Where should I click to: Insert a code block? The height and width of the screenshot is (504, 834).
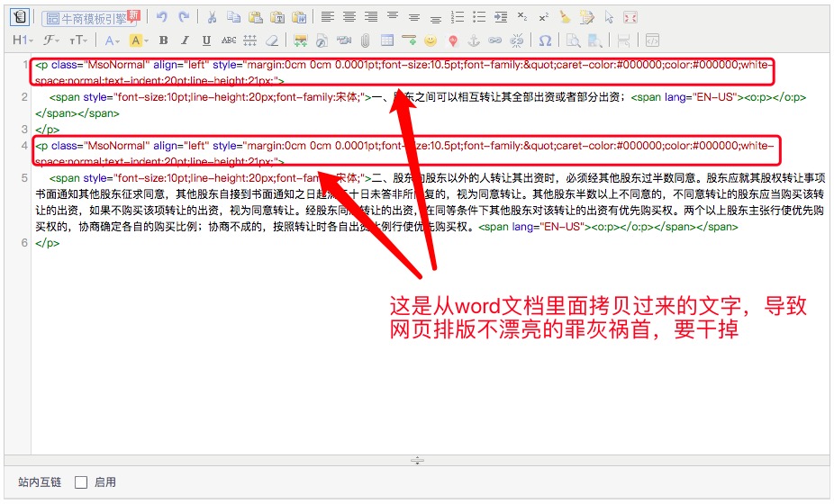tap(652, 40)
